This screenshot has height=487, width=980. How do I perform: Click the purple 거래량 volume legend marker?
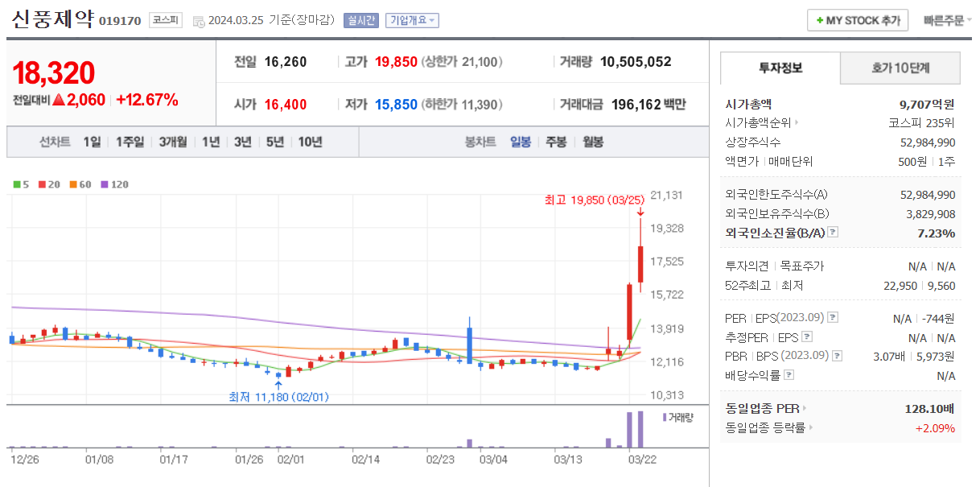(665, 417)
